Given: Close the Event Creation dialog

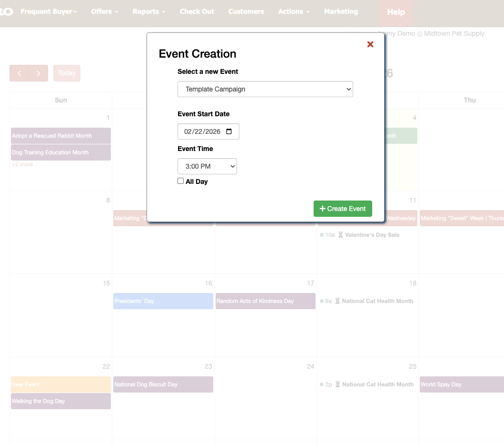Looking at the screenshot, I should coord(370,44).
